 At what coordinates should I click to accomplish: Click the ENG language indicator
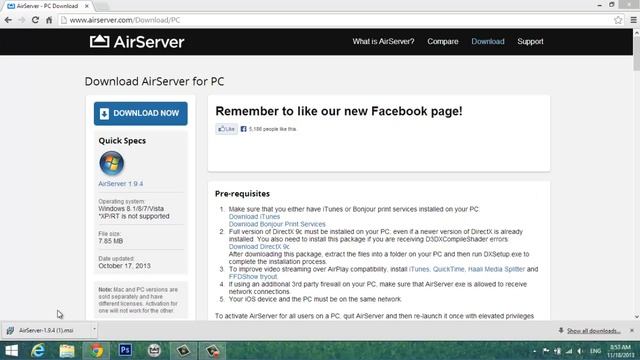tap(596, 351)
